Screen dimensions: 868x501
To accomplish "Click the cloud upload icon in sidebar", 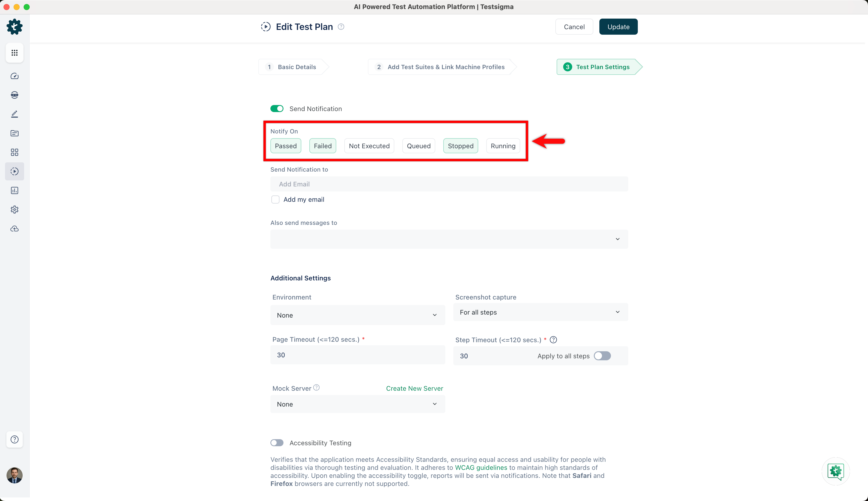I will coord(15,229).
